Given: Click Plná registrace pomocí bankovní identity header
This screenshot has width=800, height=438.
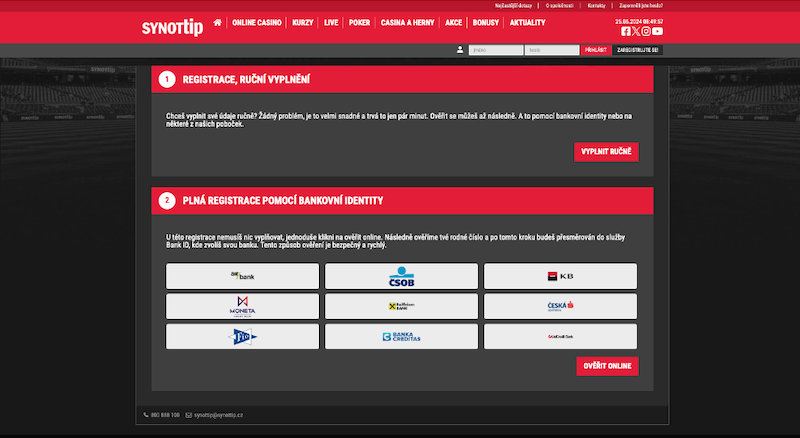Looking at the screenshot, I should [x=402, y=201].
